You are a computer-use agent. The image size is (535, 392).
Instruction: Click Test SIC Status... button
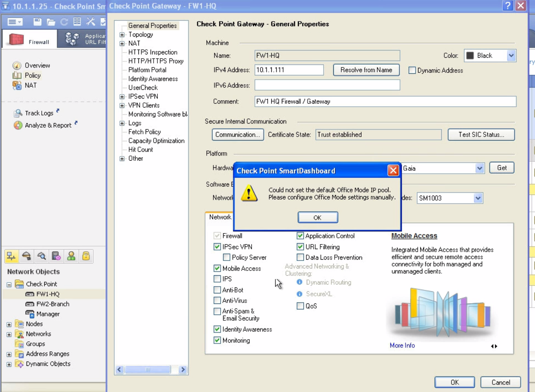tap(481, 135)
